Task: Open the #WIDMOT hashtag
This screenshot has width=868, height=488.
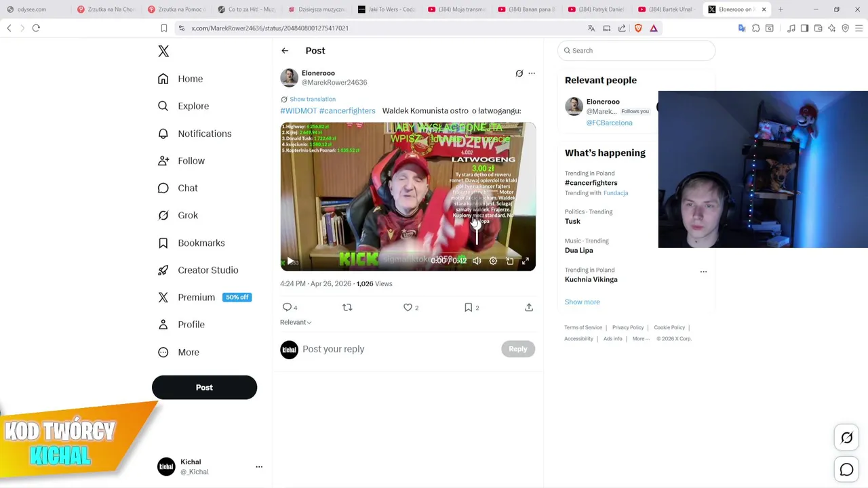Action: tap(298, 110)
